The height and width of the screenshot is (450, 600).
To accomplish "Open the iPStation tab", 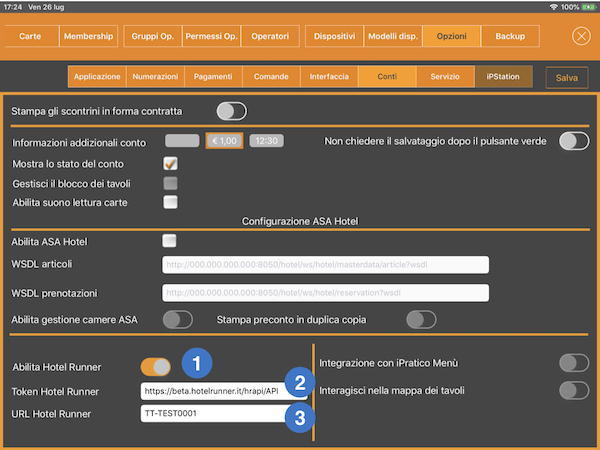I will [503, 77].
